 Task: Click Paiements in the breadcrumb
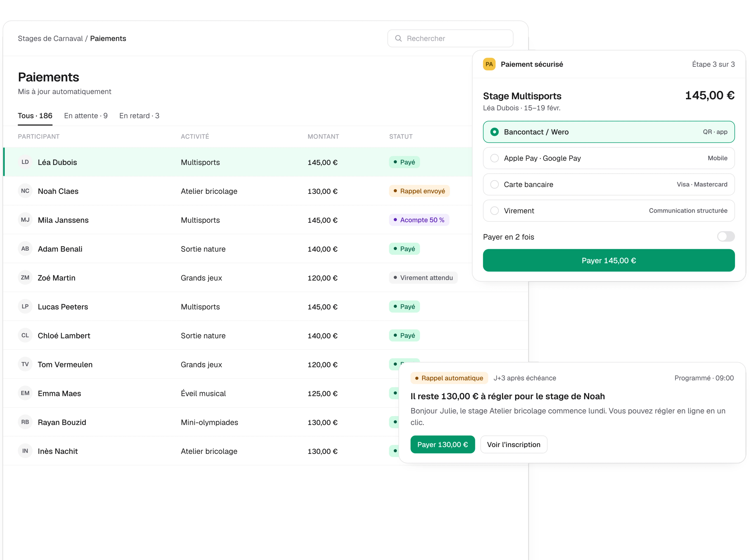pos(108,38)
